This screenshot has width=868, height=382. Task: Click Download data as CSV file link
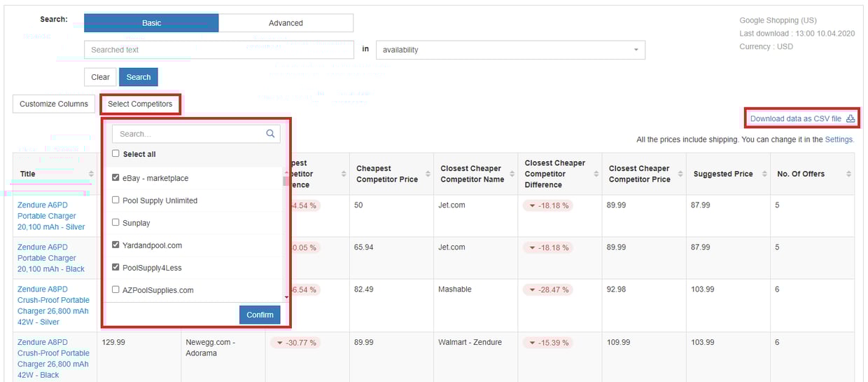tap(796, 118)
